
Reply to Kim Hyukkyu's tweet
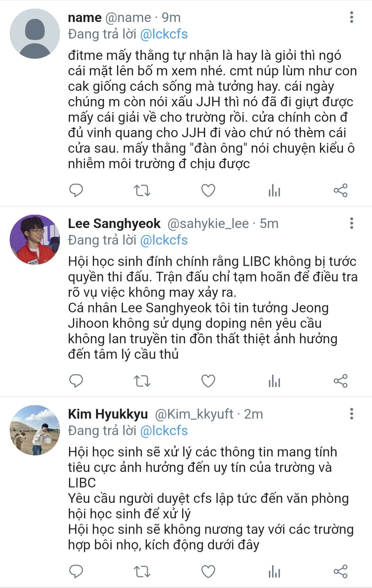[x=76, y=571]
